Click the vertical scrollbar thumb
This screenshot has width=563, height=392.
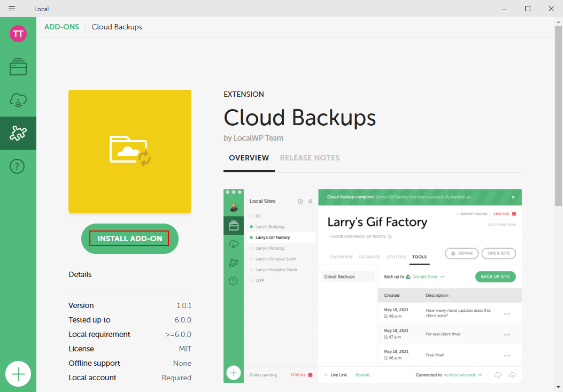pos(558,115)
